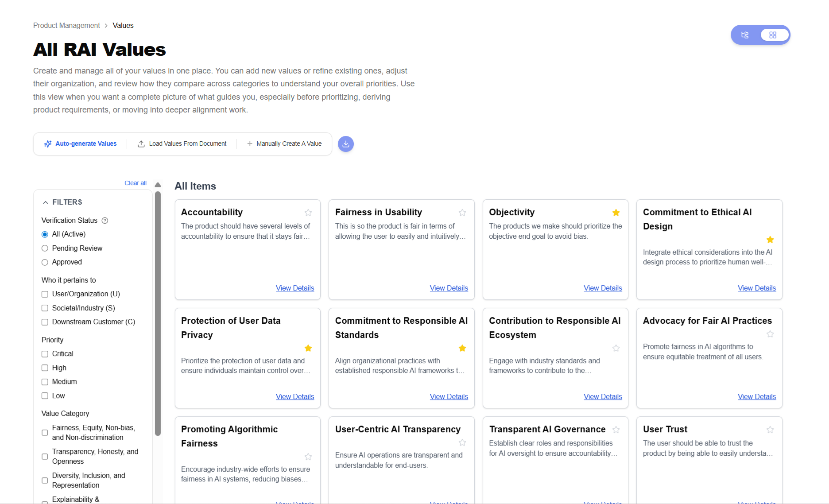
Task: Star the Fairness in Usability card
Action: 462,213
